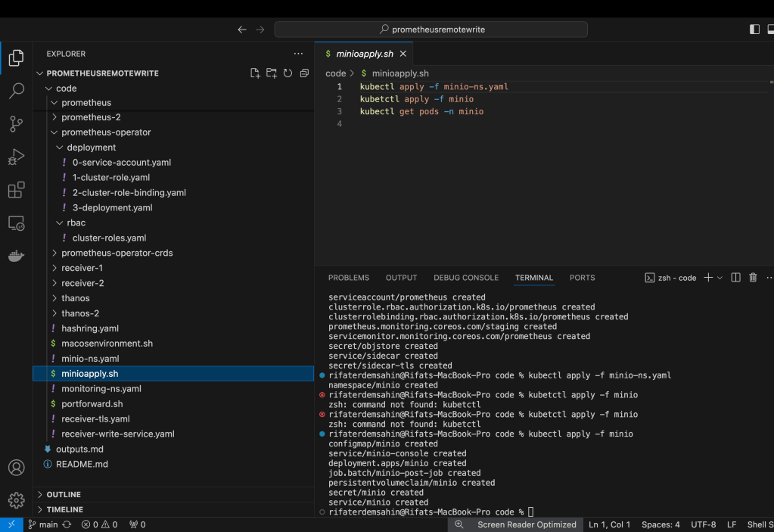Open the Extensions view
Viewport: 774px width, 532px height.
point(17,190)
